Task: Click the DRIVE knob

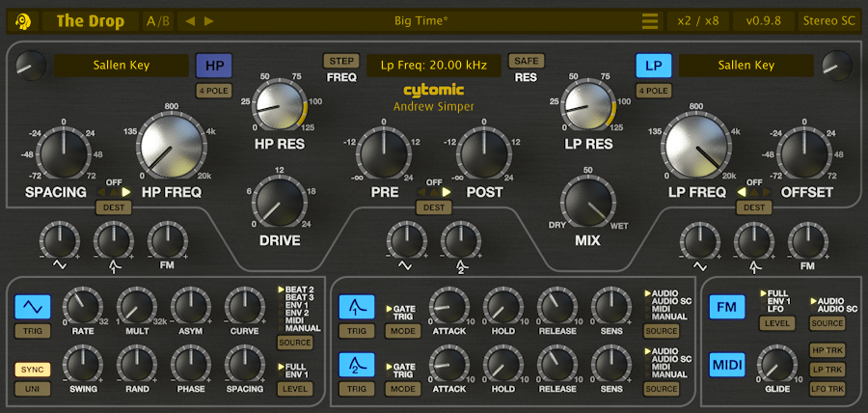Action: (280, 204)
